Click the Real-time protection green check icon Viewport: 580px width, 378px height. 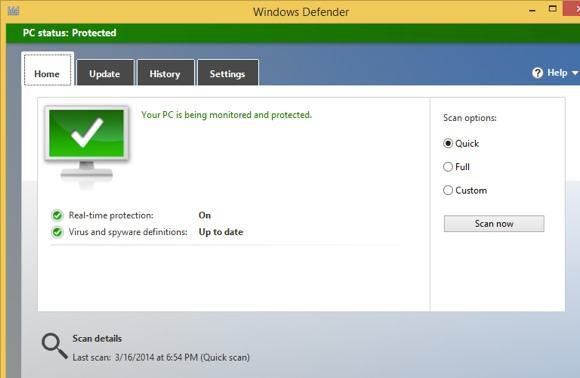coord(57,215)
